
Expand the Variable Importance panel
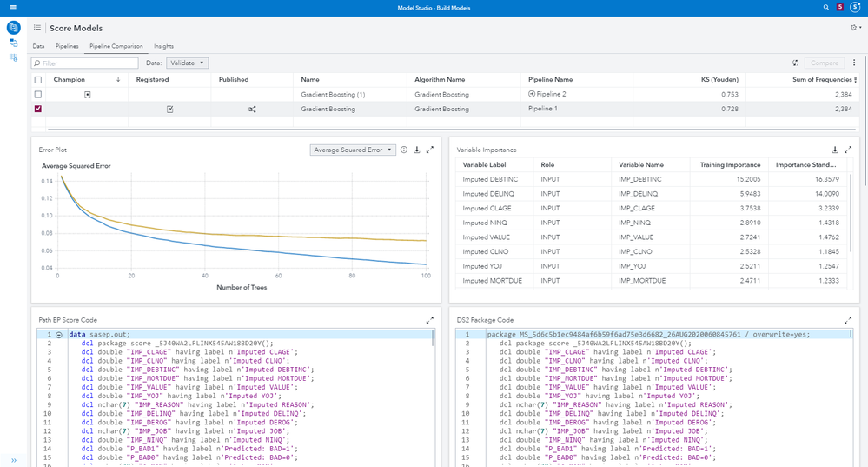(x=848, y=150)
